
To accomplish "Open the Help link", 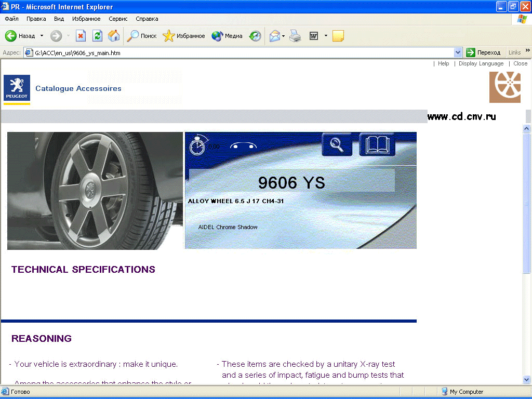I will pos(443,63).
